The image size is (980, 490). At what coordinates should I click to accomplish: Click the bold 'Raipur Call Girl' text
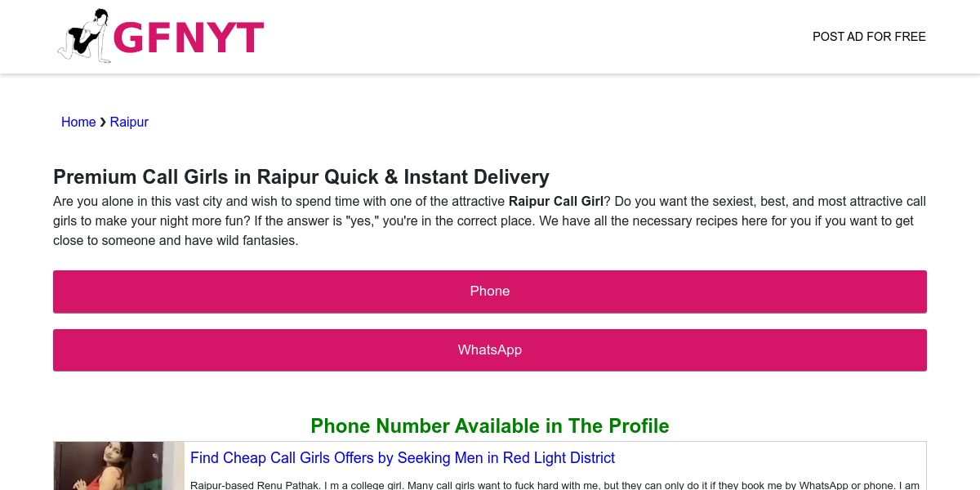click(x=556, y=201)
